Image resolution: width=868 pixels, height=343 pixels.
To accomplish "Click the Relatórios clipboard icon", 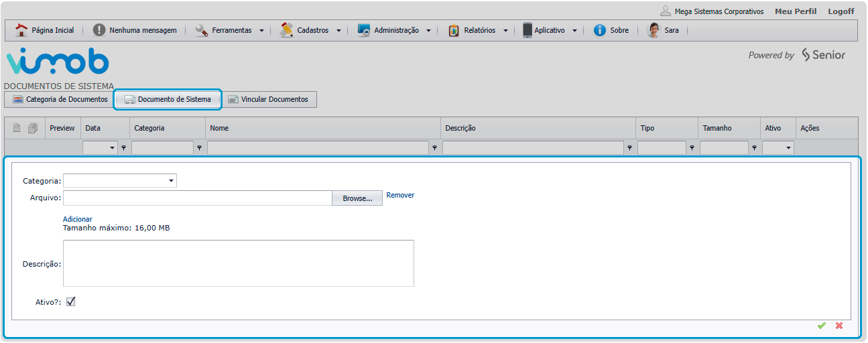I will click(454, 30).
